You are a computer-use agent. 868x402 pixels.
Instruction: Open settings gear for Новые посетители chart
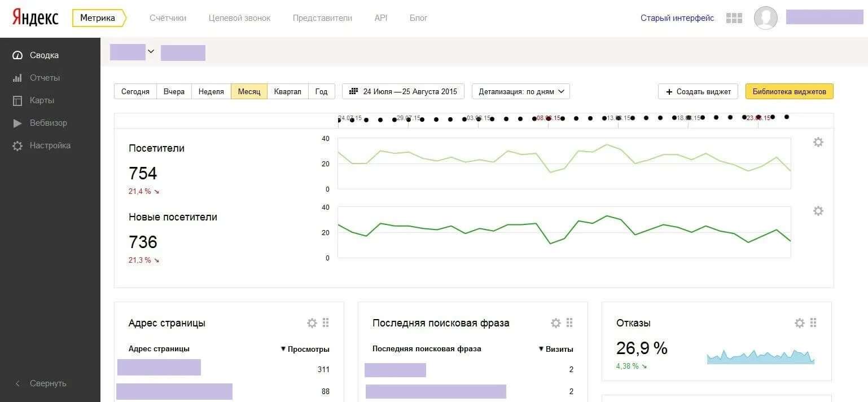pos(818,211)
